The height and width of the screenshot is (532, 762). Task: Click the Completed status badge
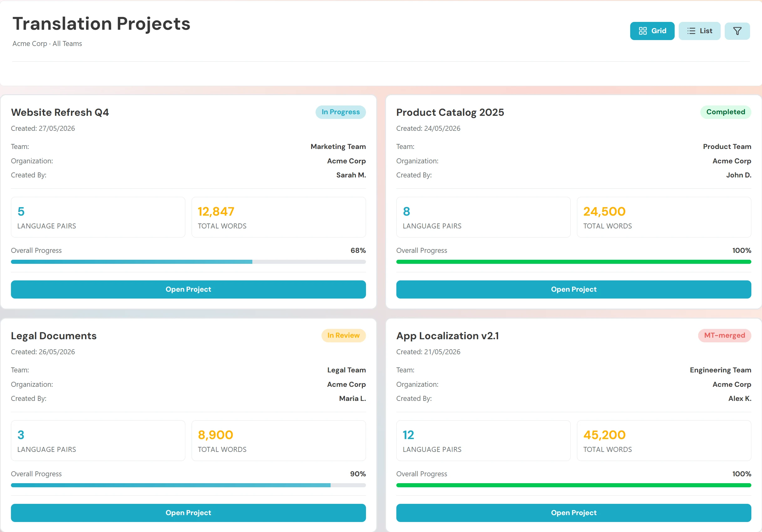725,112
